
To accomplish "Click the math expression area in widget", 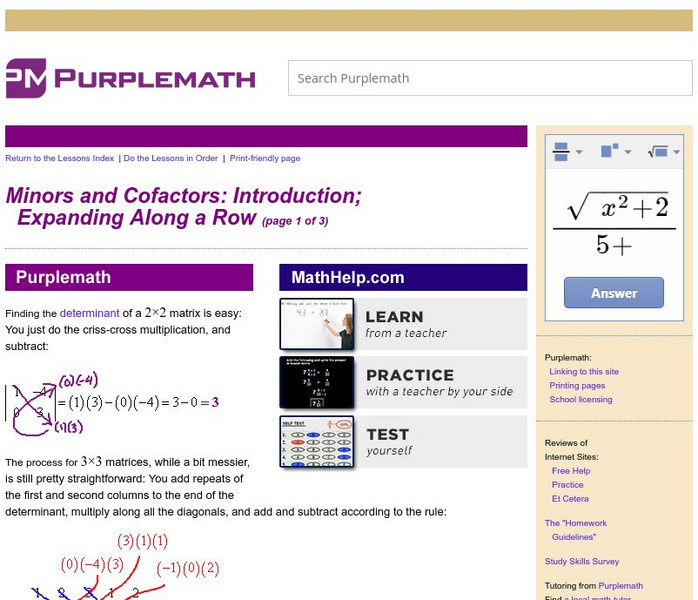I will (x=614, y=224).
